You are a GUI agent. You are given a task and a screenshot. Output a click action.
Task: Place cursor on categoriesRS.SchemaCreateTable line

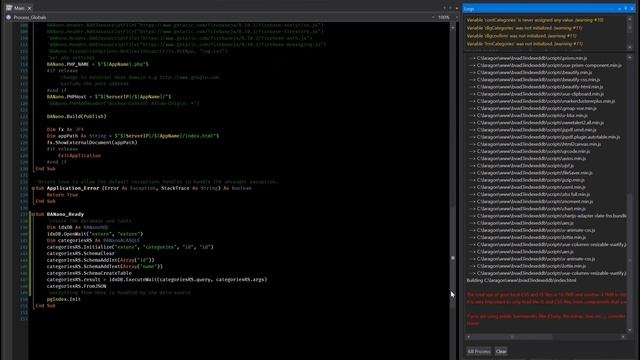pos(89,273)
